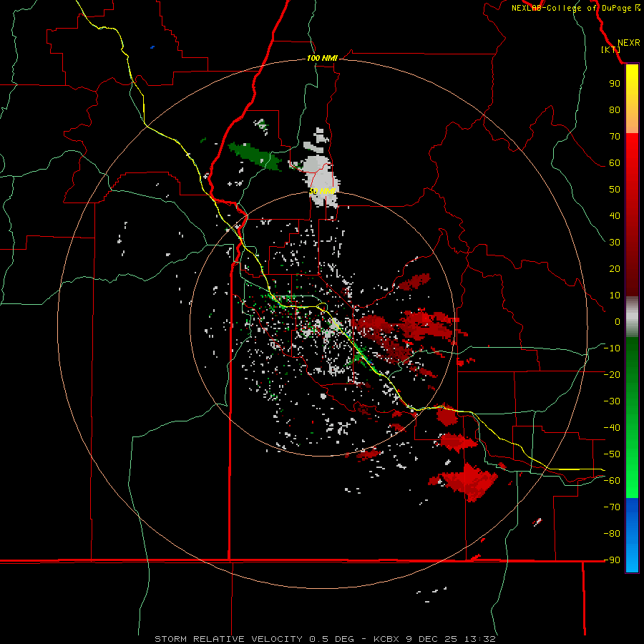The width and height of the screenshot is (644, 644).
Task: Click the yellow top segment of the color bar
Action: 632,99
